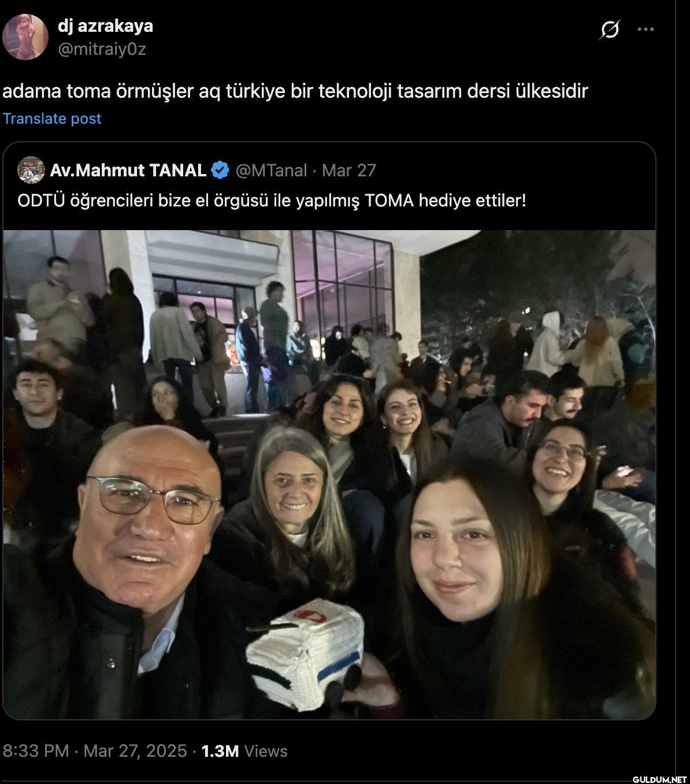The height and width of the screenshot is (784, 690).
Task: Click the Mar 27, 2025 date
Action: point(135,751)
